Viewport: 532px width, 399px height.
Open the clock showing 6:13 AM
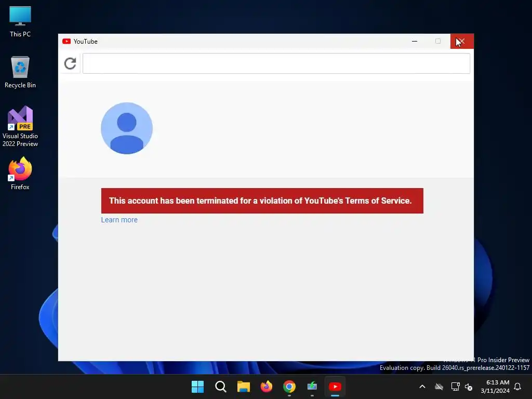[x=495, y=387]
